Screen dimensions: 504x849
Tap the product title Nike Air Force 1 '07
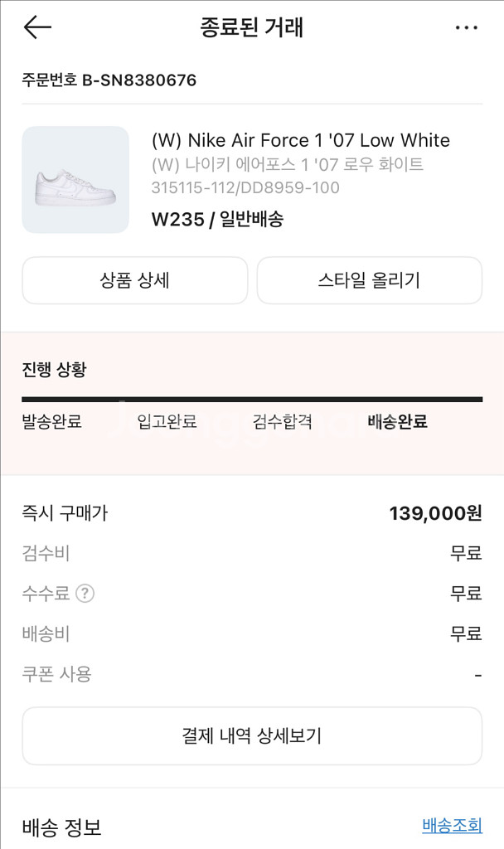point(300,140)
